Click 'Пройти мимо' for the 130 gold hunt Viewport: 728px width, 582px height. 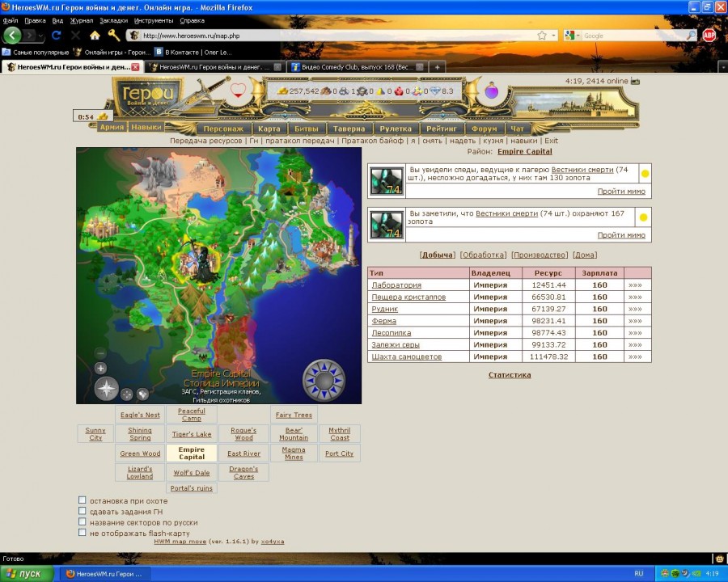[x=621, y=192]
